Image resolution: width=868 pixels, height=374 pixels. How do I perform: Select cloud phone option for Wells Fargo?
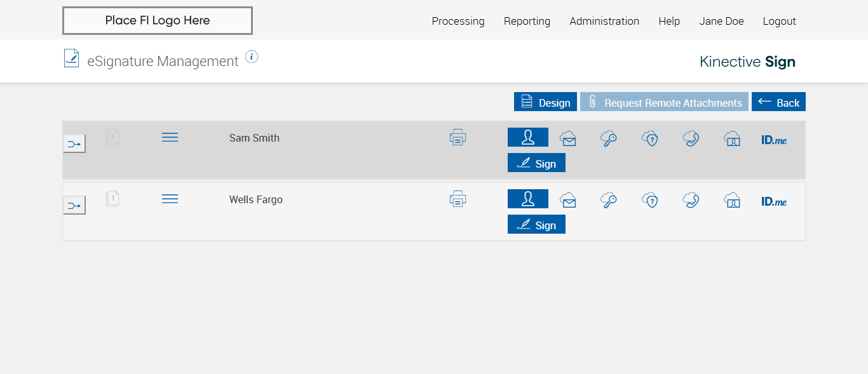tap(691, 200)
